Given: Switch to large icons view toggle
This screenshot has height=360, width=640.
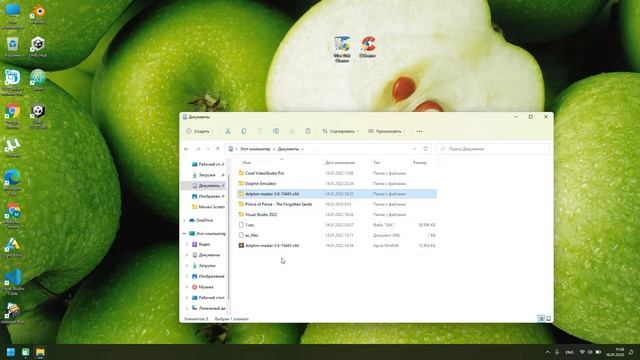Looking at the screenshot, I should point(548,318).
